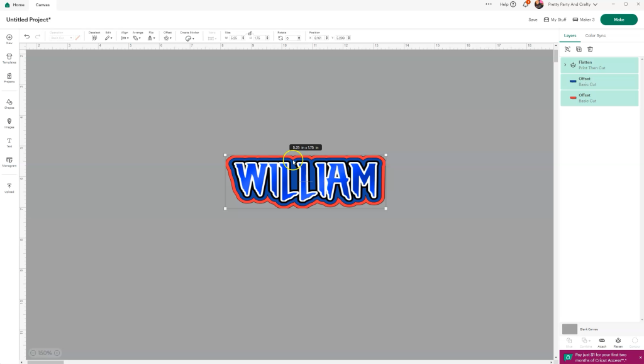Screen dimensions: 644x364
Task: Click the Blank Canvas gray color swatch
Action: pos(570,329)
